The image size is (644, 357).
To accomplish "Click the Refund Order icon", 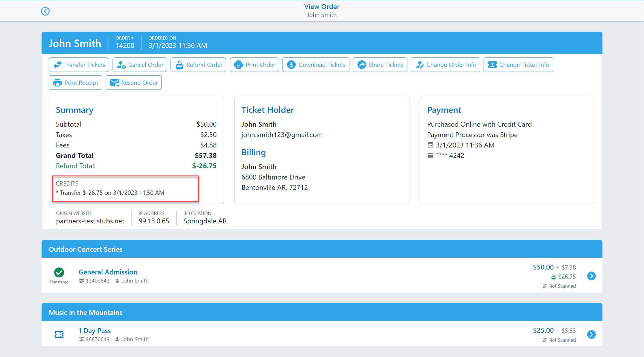I will coord(179,65).
